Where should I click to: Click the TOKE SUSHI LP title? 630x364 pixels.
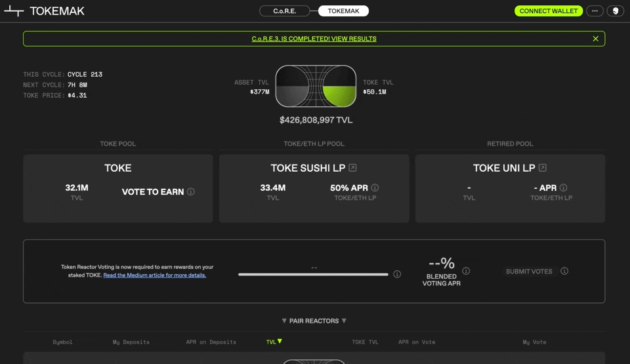pyautogui.click(x=308, y=168)
